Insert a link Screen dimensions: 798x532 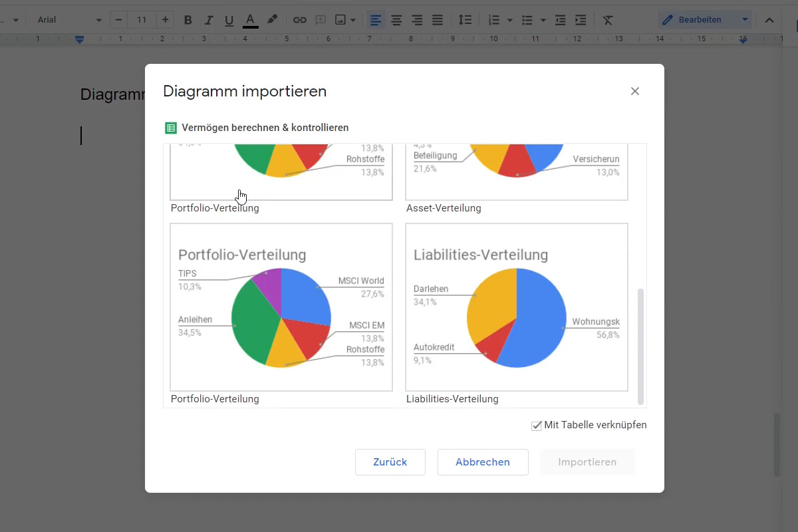299,20
